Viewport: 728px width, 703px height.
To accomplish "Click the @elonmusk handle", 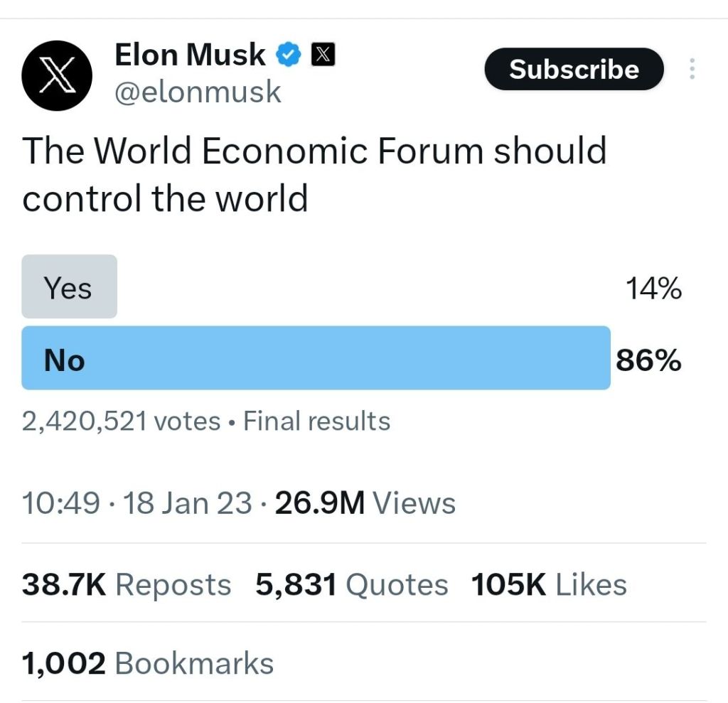I will pos(198,92).
